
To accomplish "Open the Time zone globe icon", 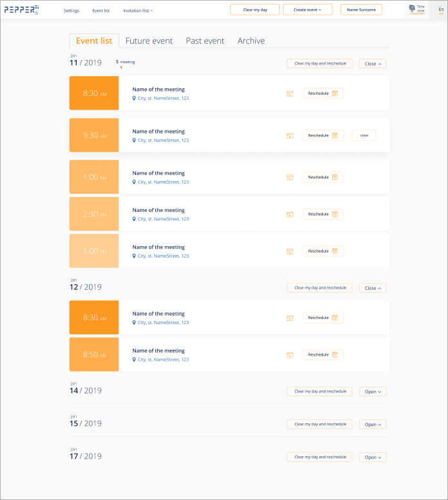I will point(412,8).
